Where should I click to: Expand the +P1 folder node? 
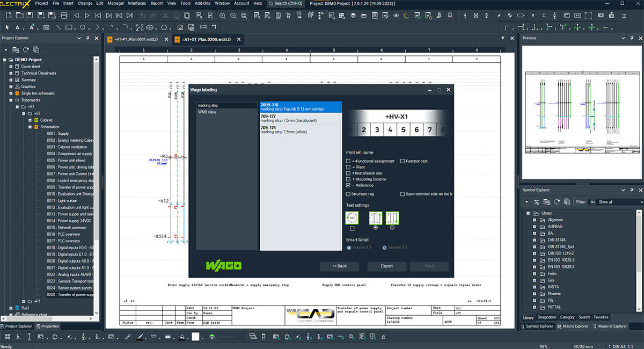point(23,301)
